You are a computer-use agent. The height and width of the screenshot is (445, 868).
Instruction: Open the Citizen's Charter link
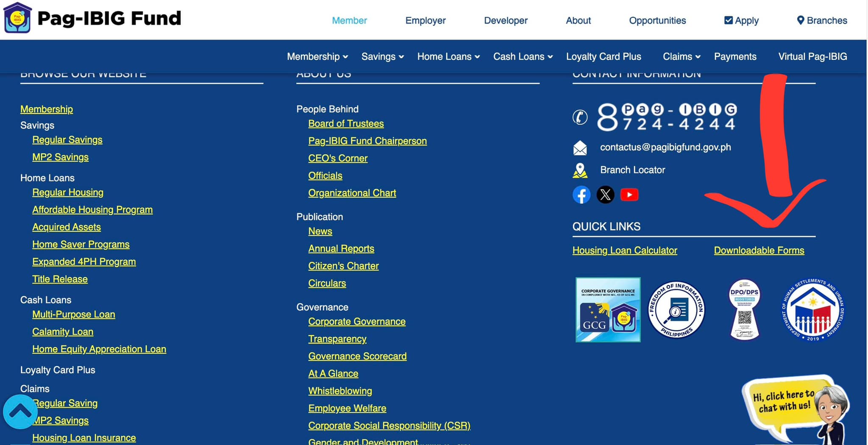click(x=343, y=266)
